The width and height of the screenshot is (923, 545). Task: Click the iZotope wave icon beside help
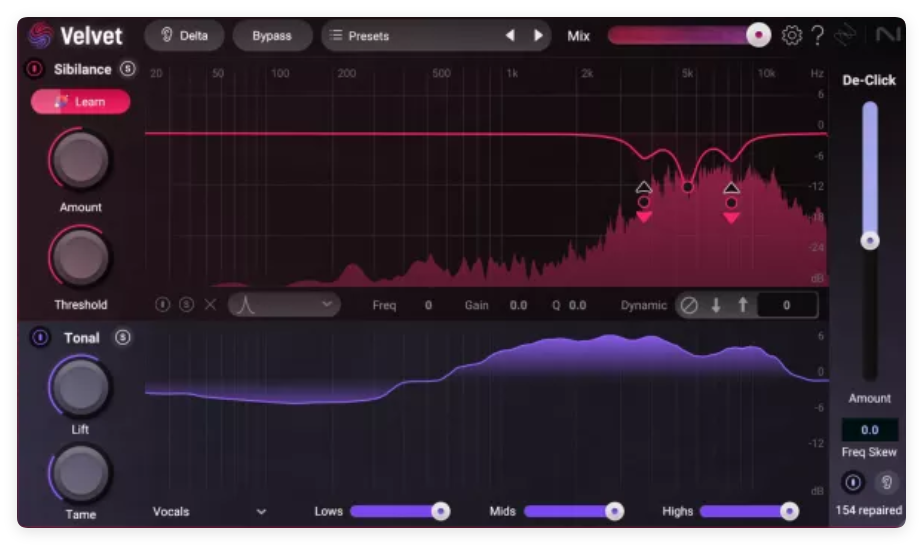coord(845,35)
